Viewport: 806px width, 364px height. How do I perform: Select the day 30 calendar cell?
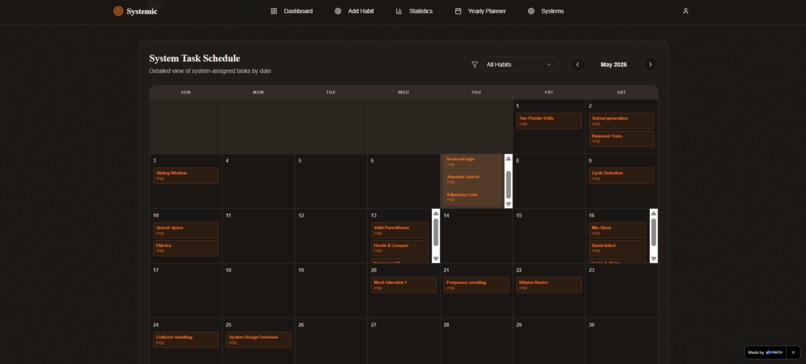pos(621,341)
